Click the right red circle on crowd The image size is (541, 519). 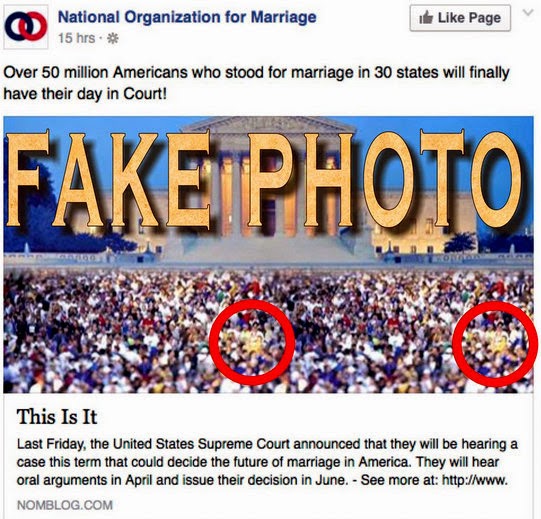click(x=495, y=344)
